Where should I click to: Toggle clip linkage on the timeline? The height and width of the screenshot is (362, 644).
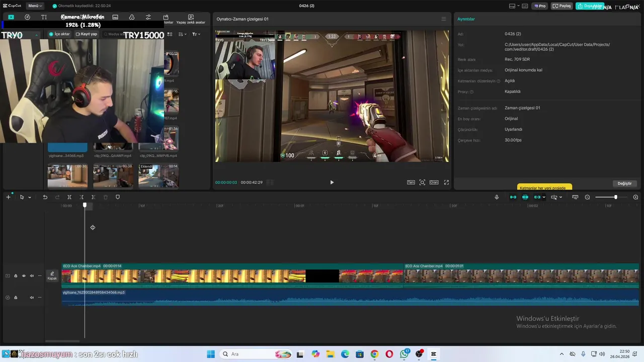click(x=537, y=197)
